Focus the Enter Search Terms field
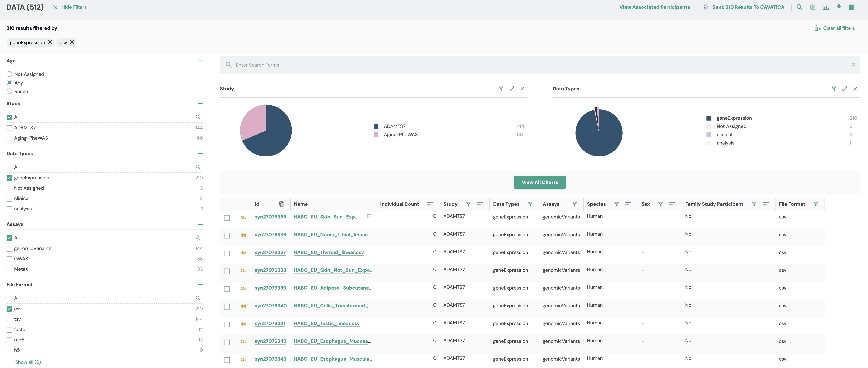The width and height of the screenshot is (868, 368). click(x=540, y=65)
